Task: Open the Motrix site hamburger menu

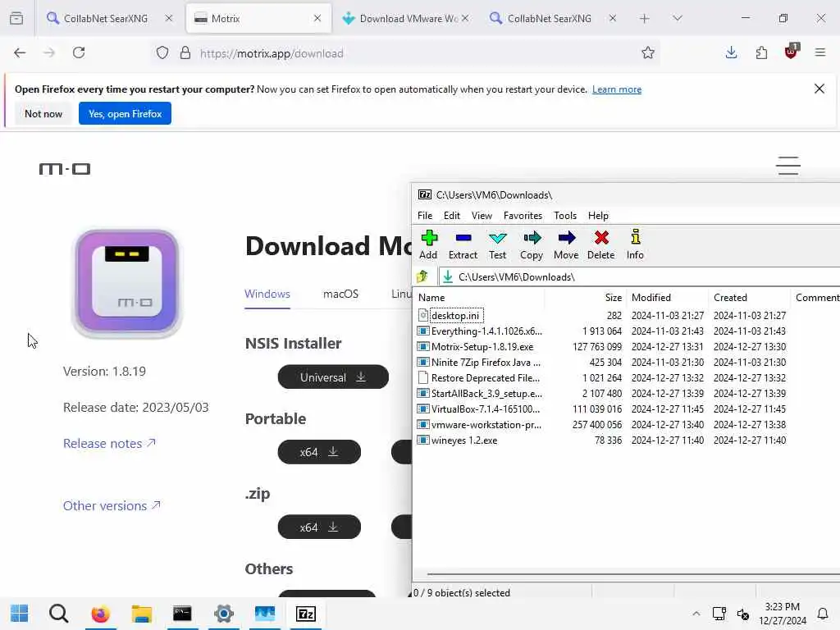Action: [x=788, y=166]
